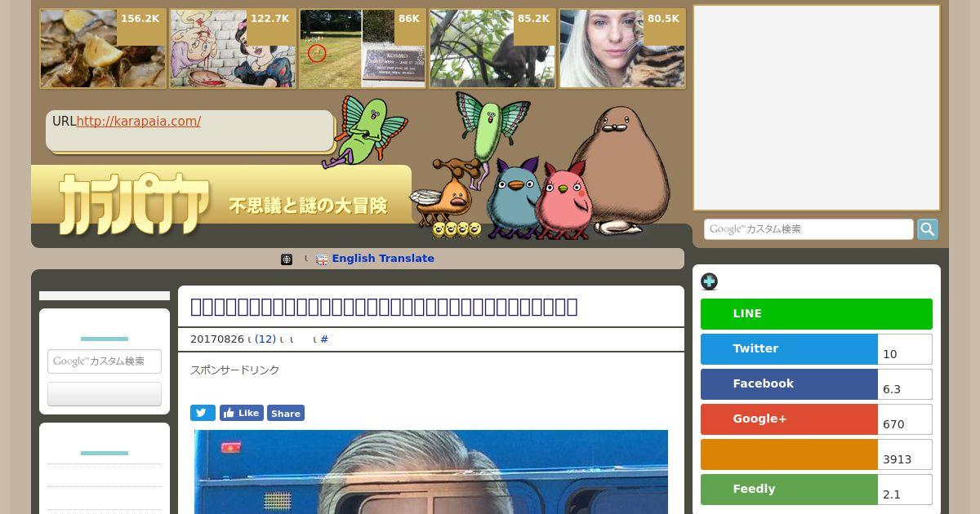Click the Google+ count showing 670
This screenshot has width=980, height=514.
tap(906, 419)
